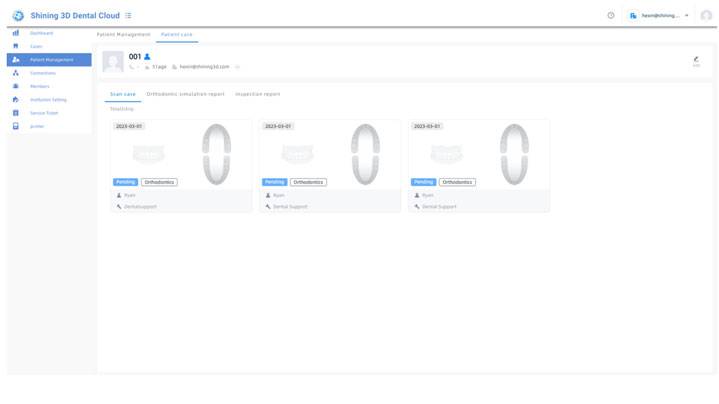Switch to the Patient Management page tab
This screenshot has height=404, width=719.
123,34
